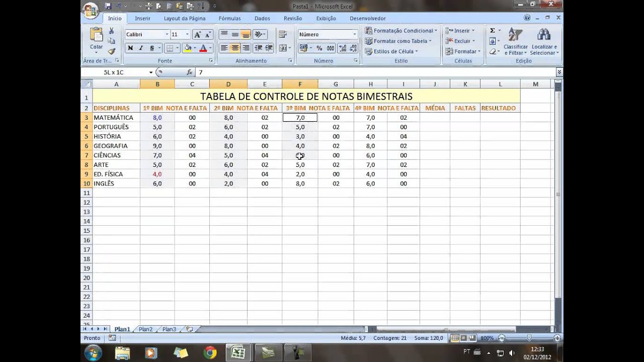
Task: Click Classificar e Filtrar button
Action: coord(515,41)
